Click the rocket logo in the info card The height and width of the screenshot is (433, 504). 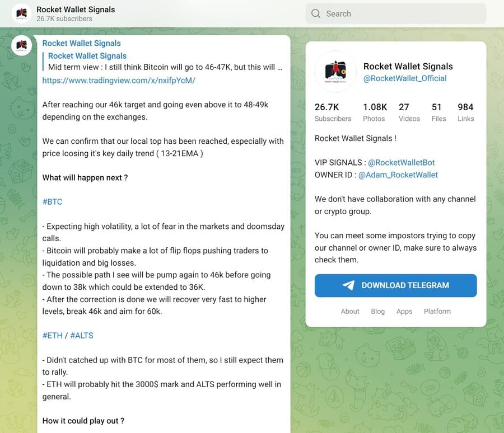pos(335,71)
